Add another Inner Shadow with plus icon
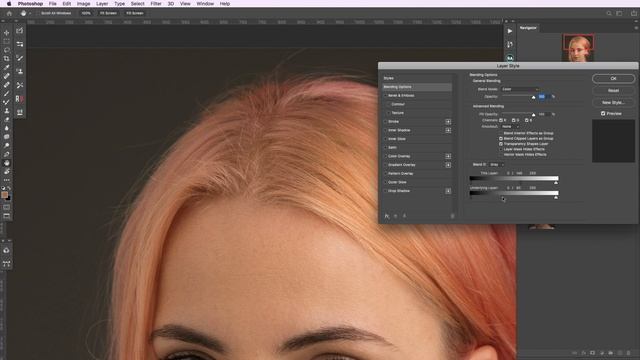This screenshot has width=640, height=360. (448, 130)
